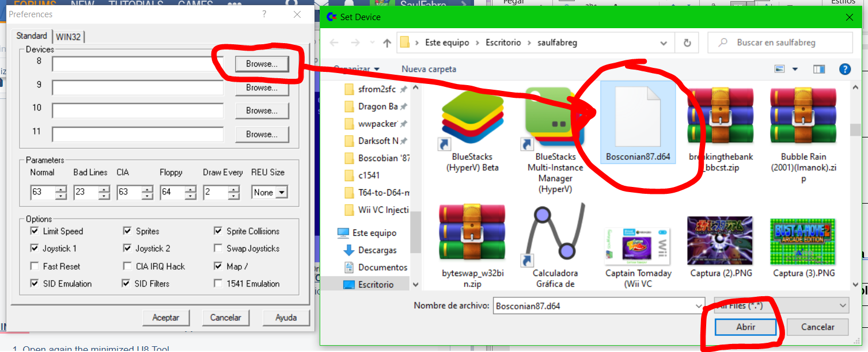Select breakingthebank_bbcst.zip archive

click(x=721, y=130)
